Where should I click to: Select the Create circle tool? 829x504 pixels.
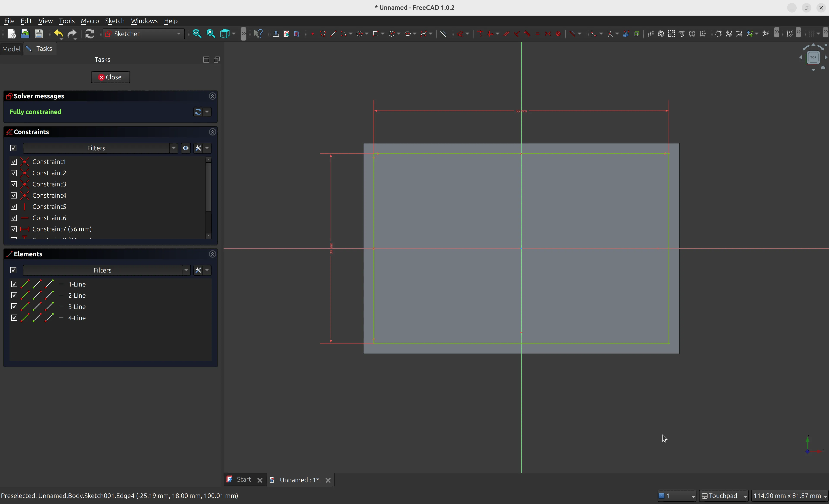click(x=359, y=34)
